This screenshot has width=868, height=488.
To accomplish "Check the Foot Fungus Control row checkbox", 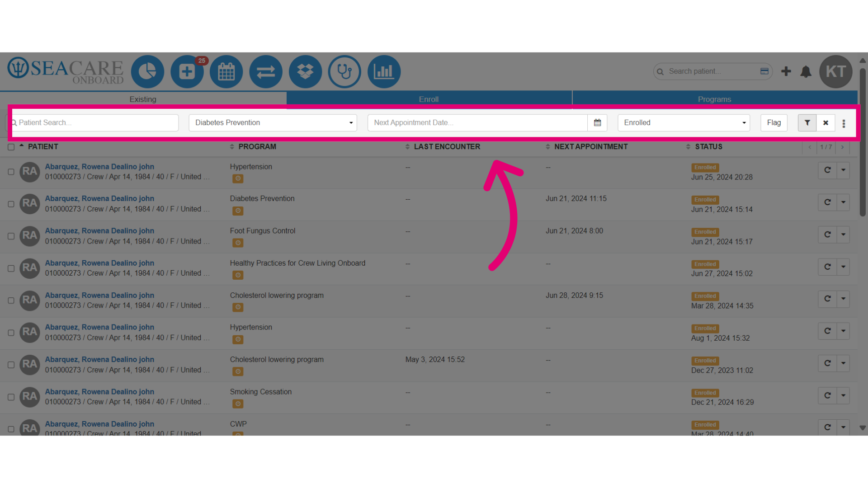I will tap(11, 236).
